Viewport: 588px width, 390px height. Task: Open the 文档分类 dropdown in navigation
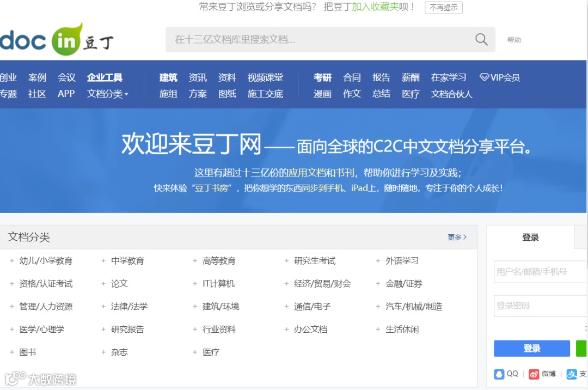click(x=108, y=94)
